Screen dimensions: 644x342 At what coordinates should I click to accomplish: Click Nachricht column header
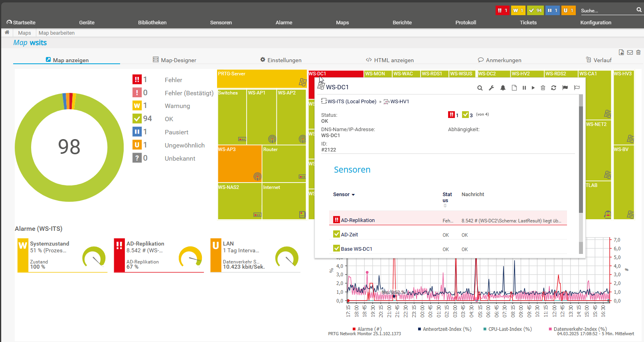click(473, 194)
